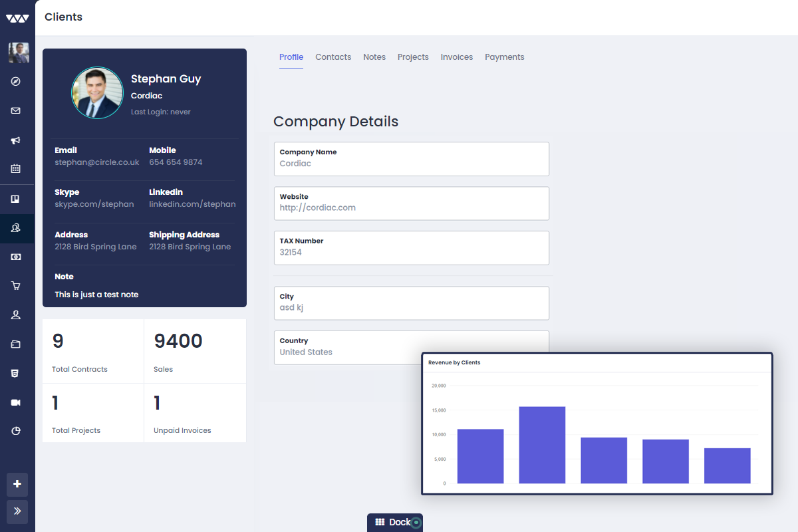
Task: Select the Clients icon in the sidebar
Action: click(17, 227)
